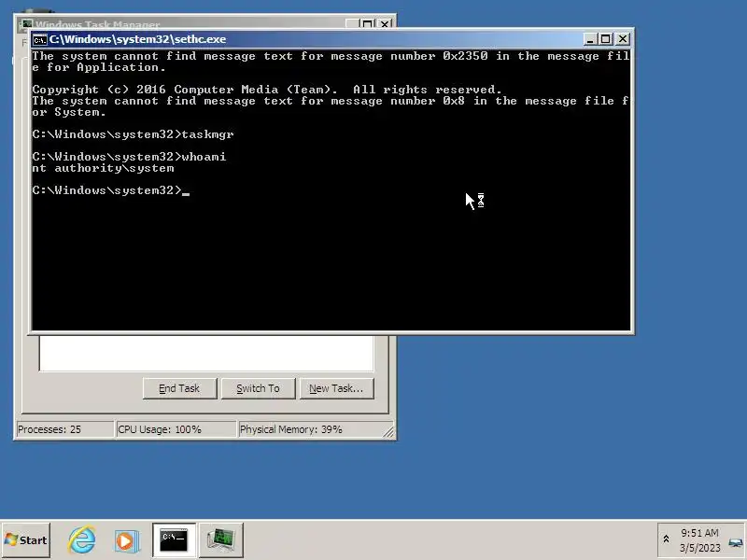
Task: Maximize the Windows Task Manager window
Action: [367, 23]
